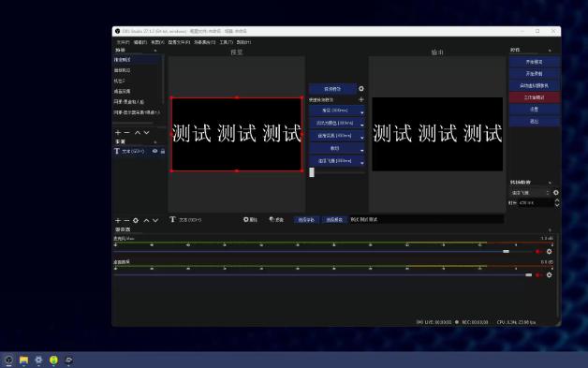Open File Explorer from the taskbar
Screen dimensions: 588x368
(23, 361)
